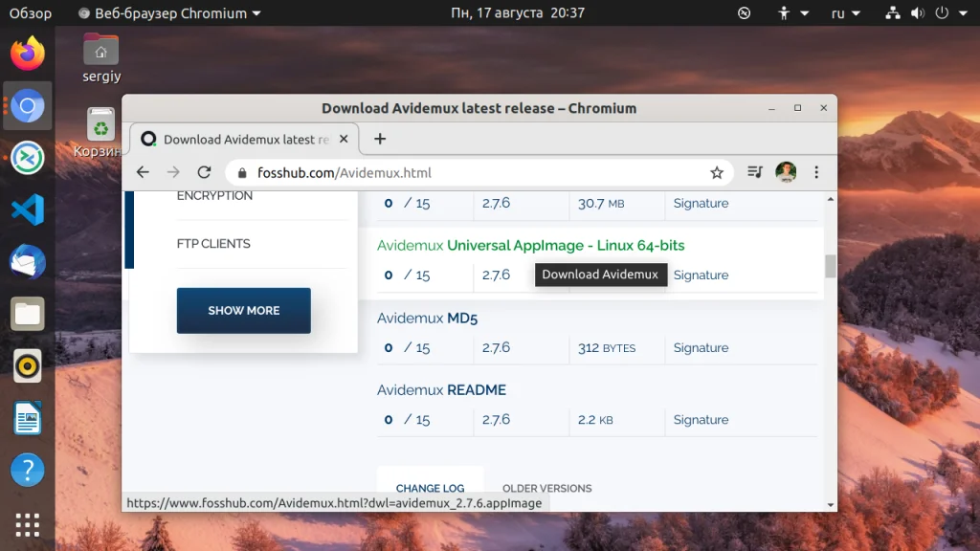980x551 pixels.
Task: Show applications grid in dock
Action: (28, 525)
